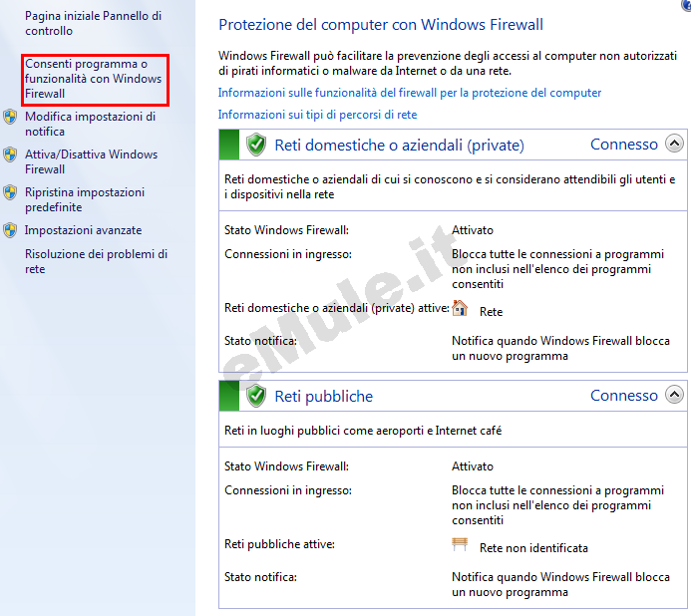The image size is (691, 616).
Task: Open Impostazioni avanzate
Action: point(84,230)
